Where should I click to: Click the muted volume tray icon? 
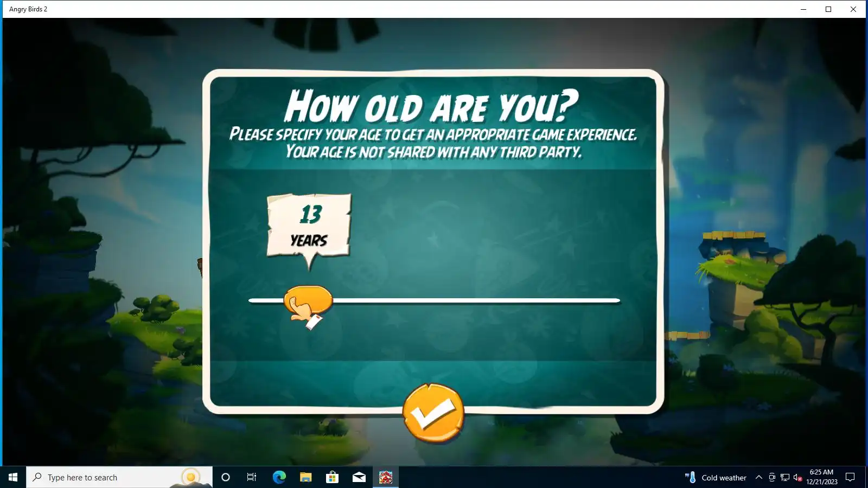[x=797, y=477]
